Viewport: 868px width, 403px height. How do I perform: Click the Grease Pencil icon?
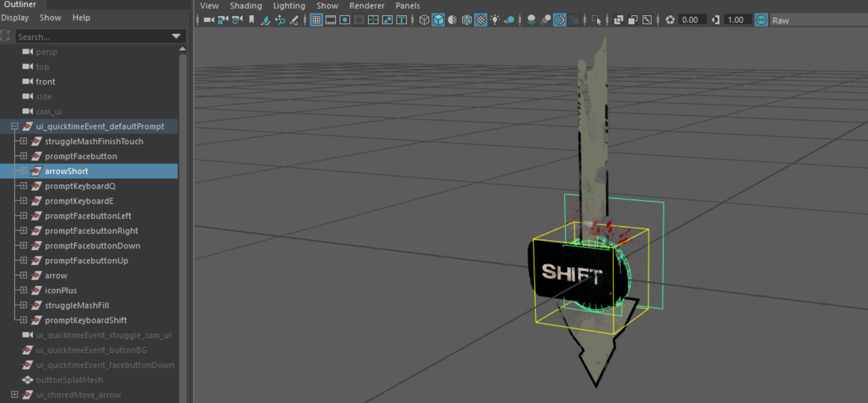(x=294, y=20)
